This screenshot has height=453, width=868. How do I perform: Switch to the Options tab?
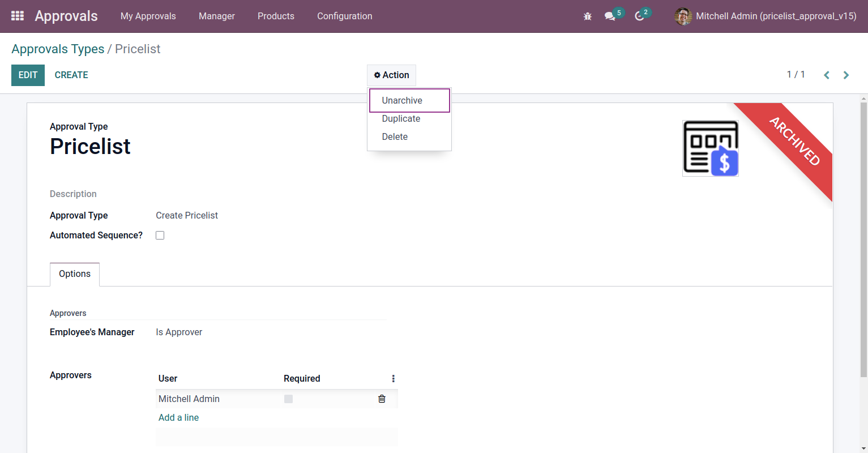pos(75,274)
